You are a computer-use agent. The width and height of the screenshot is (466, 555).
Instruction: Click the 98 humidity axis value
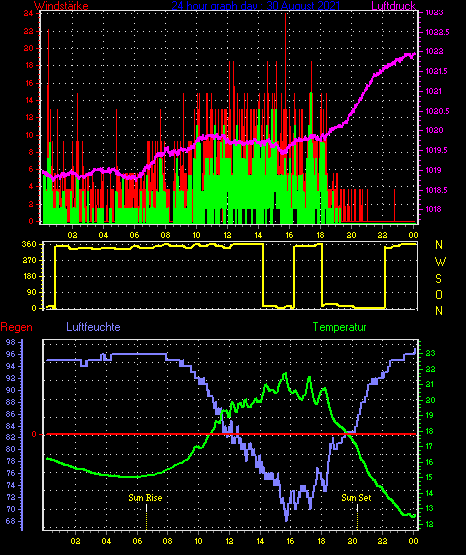[x=11, y=342]
